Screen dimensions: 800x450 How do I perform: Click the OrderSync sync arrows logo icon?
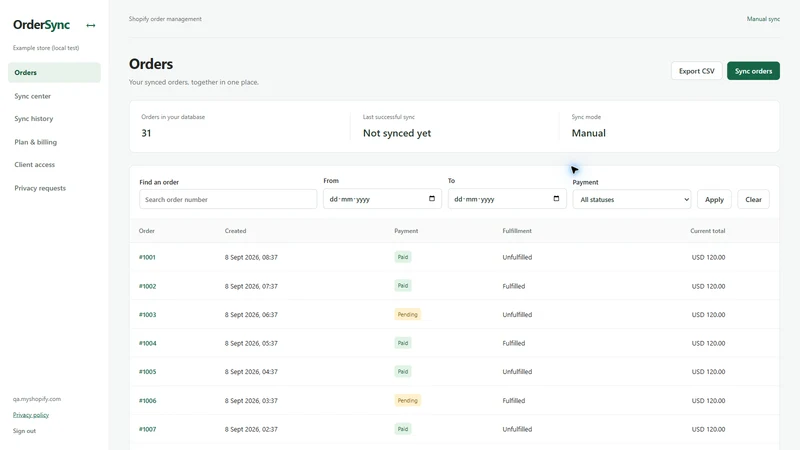[91, 25]
